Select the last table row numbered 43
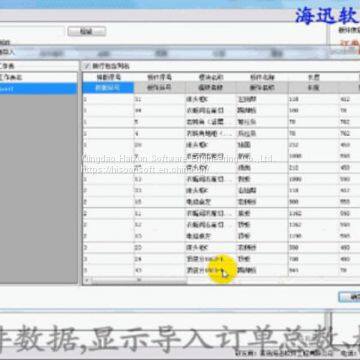 click(221, 270)
